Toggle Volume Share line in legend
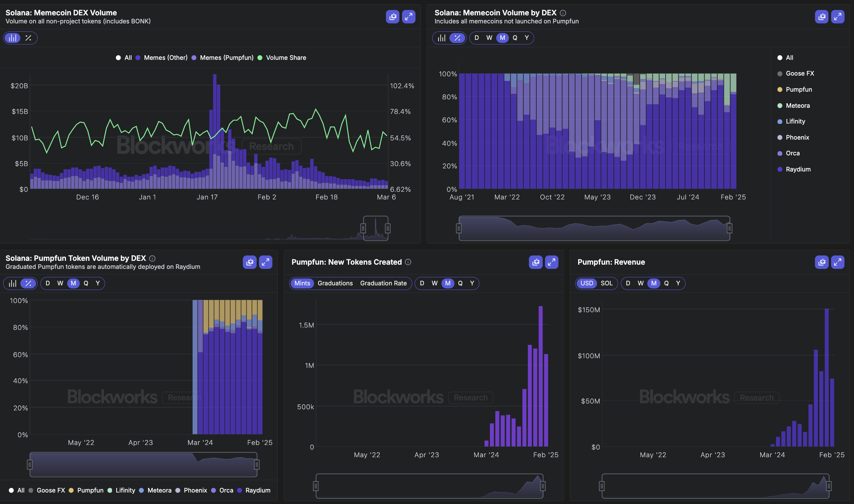 tap(282, 58)
